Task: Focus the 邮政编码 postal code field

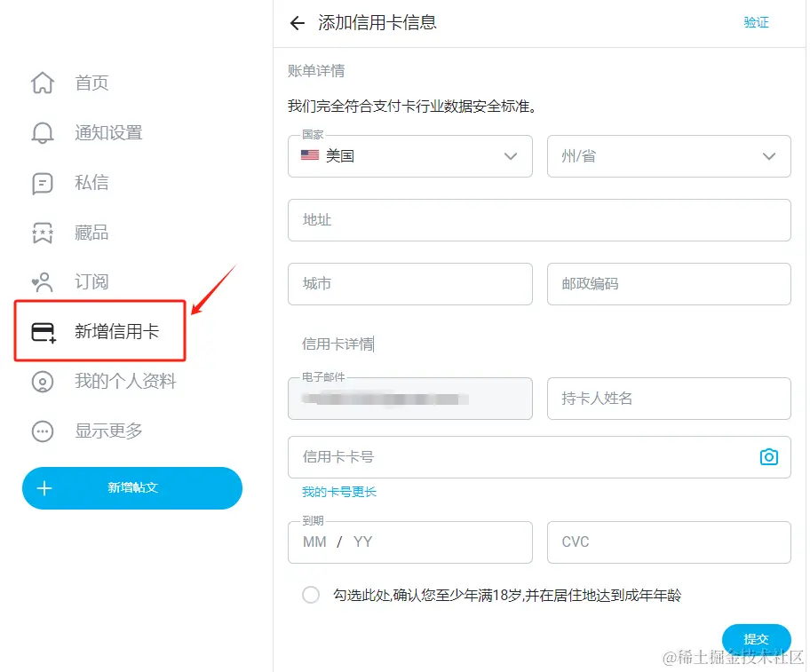Action: 669,284
